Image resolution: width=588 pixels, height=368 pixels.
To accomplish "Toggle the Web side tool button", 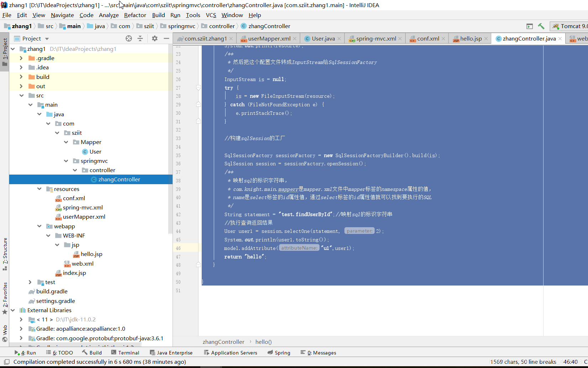I will coord(5,333).
